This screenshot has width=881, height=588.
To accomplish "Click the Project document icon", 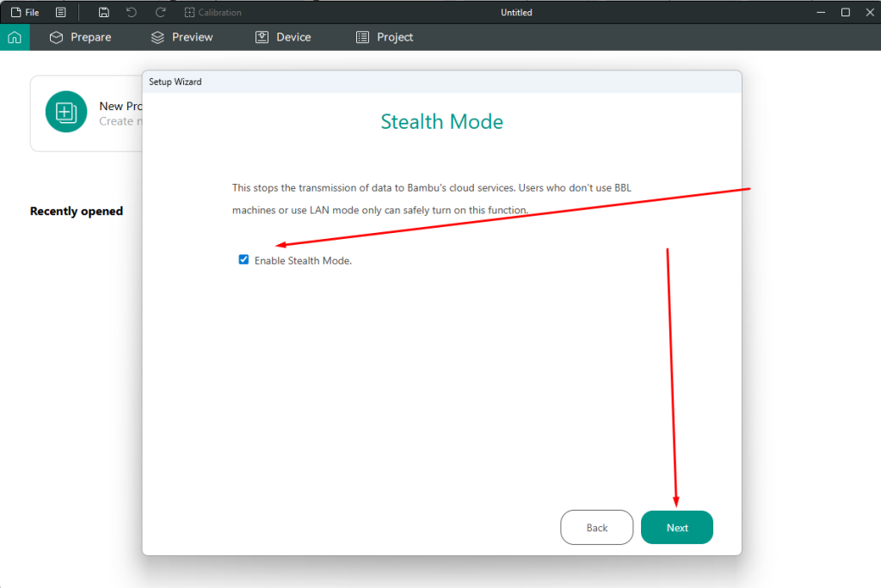I will (x=361, y=37).
